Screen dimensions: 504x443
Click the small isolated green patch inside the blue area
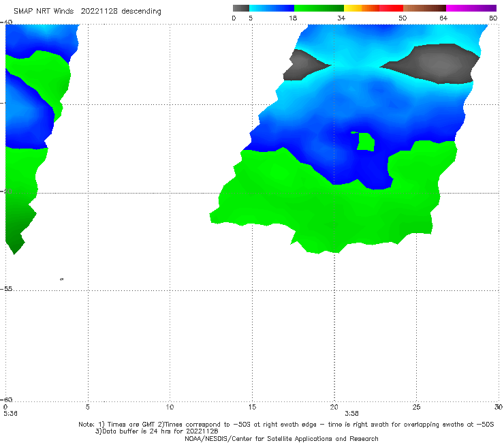tap(365, 142)
